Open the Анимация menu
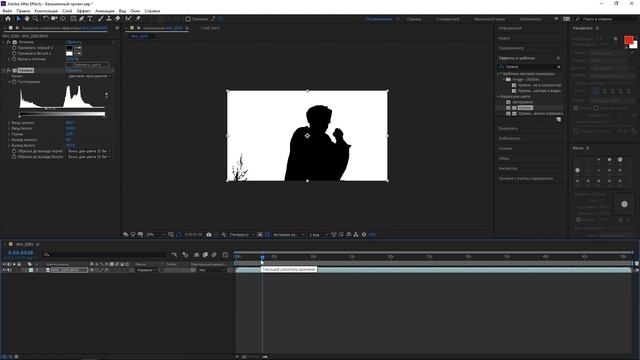The height and width of the screenshot is (360, 640). (105, 11)
